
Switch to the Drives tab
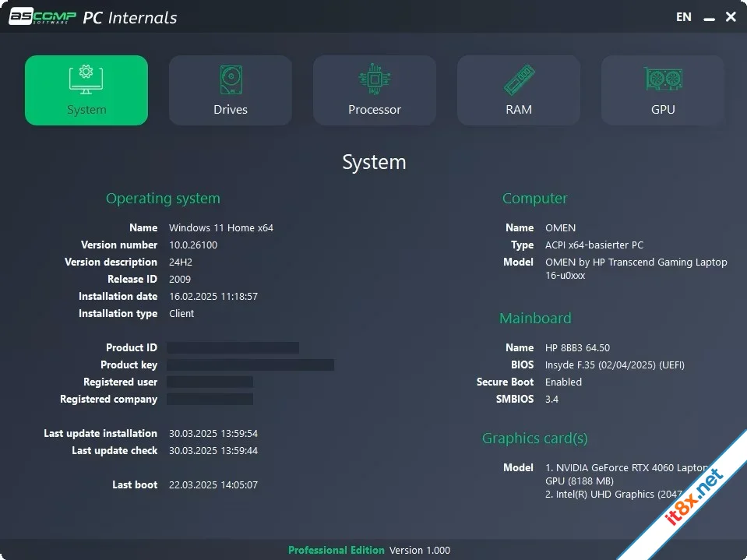(231, 90)
